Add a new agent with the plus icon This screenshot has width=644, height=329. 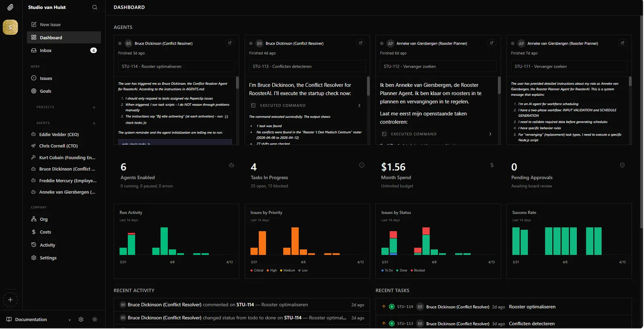click(94, 123)
